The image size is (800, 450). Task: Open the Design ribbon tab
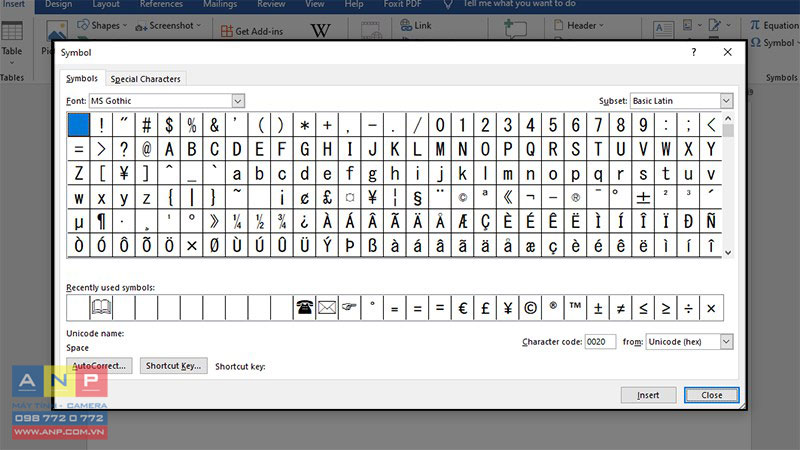point(58,4)
